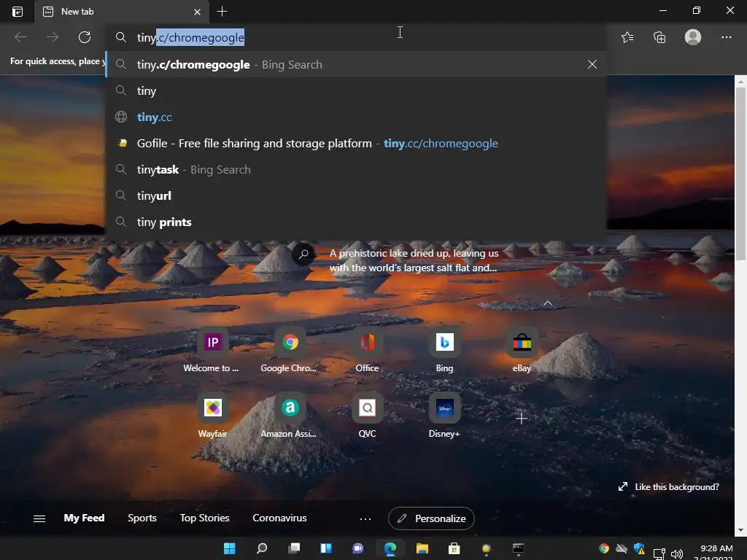Open the eBay quick link tile
Image resolution: width=747 pixels, height=560 pixels.
(x=522, y=350)
